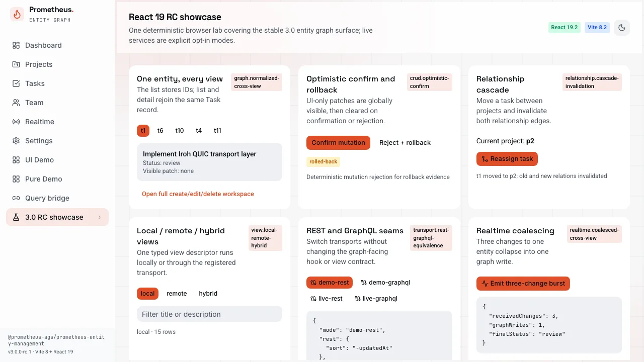Click the Projects folder icon
644x362 pixels.
tap(16, 64)
